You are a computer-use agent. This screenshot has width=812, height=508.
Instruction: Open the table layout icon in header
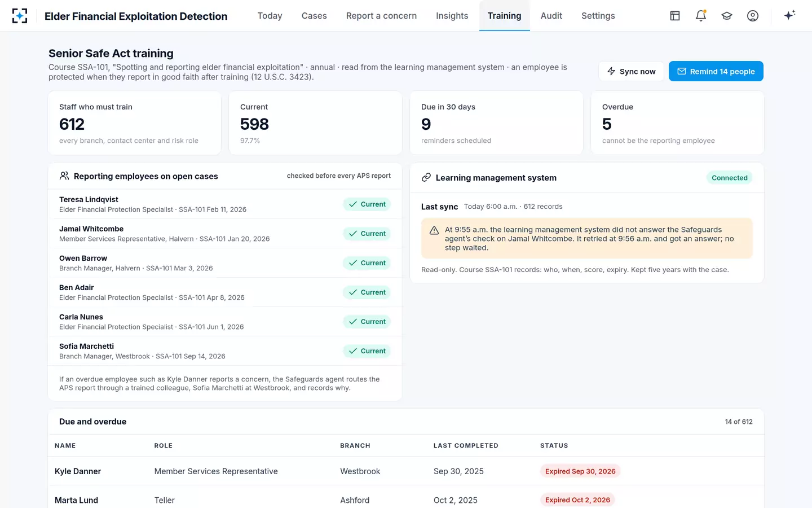675,16
